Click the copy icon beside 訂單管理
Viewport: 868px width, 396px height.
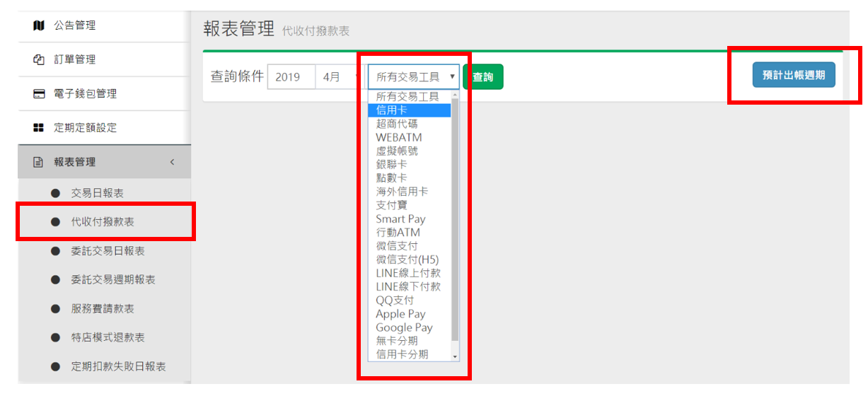click(39, 59)
